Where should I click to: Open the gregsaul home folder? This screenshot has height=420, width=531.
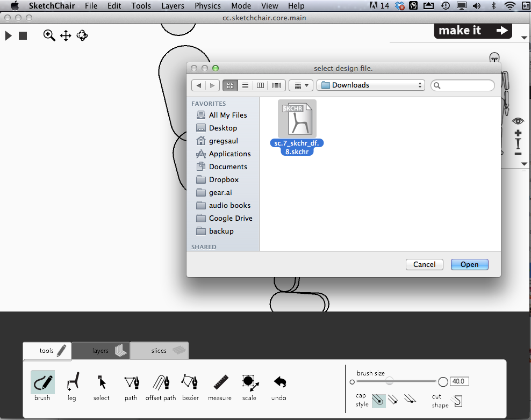(x=223, y=141)
